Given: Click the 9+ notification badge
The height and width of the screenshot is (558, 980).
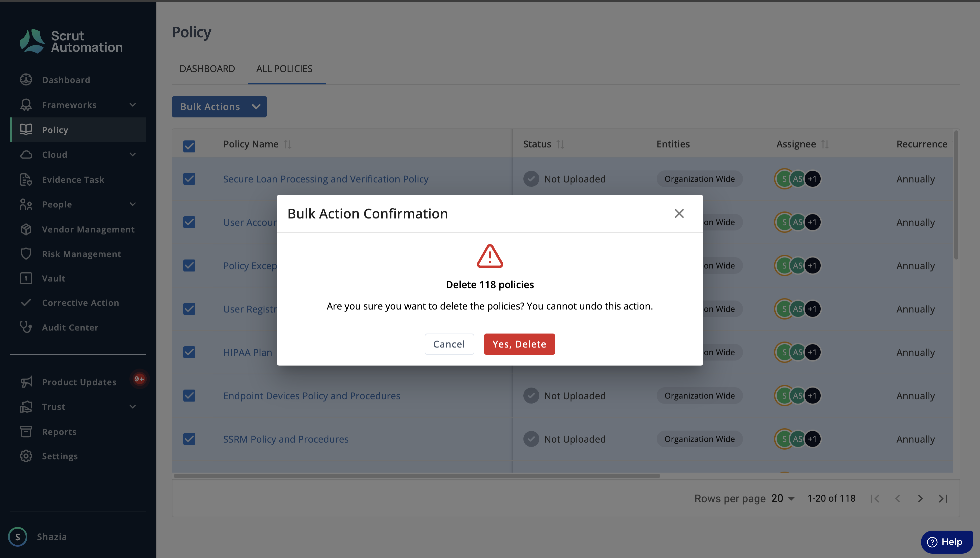Looking at the screenshot, I should [x=139, y=379].
